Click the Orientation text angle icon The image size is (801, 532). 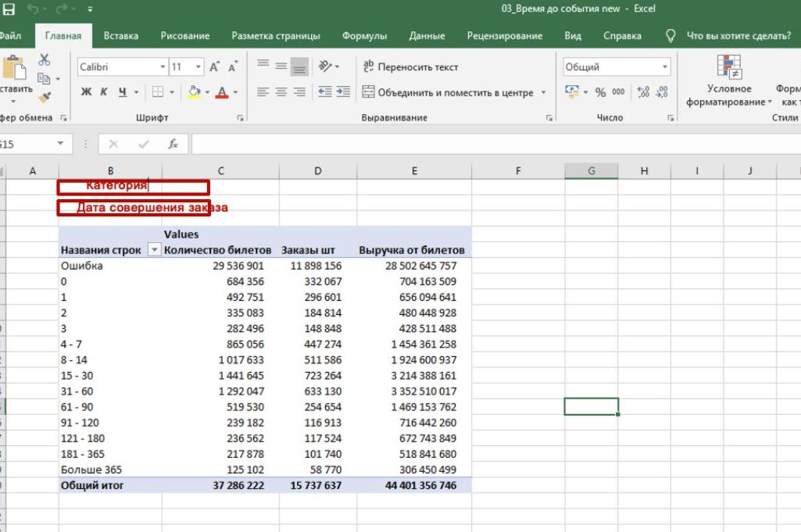(325, 67)
